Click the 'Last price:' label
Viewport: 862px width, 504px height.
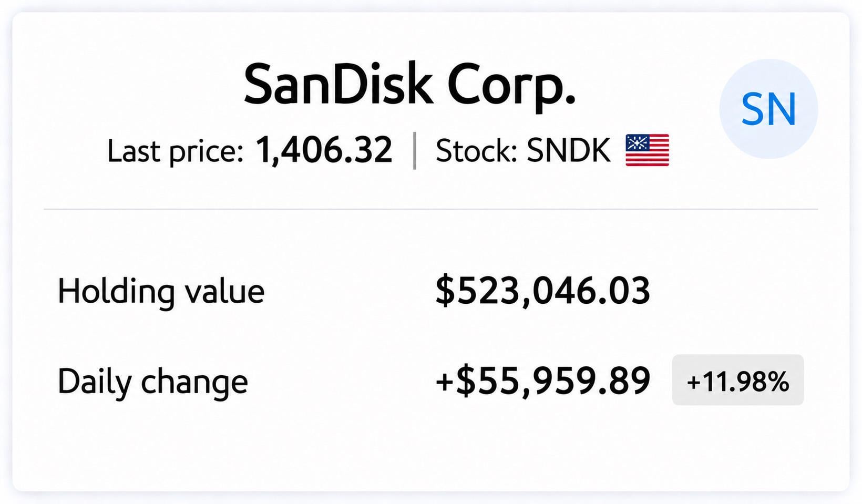[176, 151]
